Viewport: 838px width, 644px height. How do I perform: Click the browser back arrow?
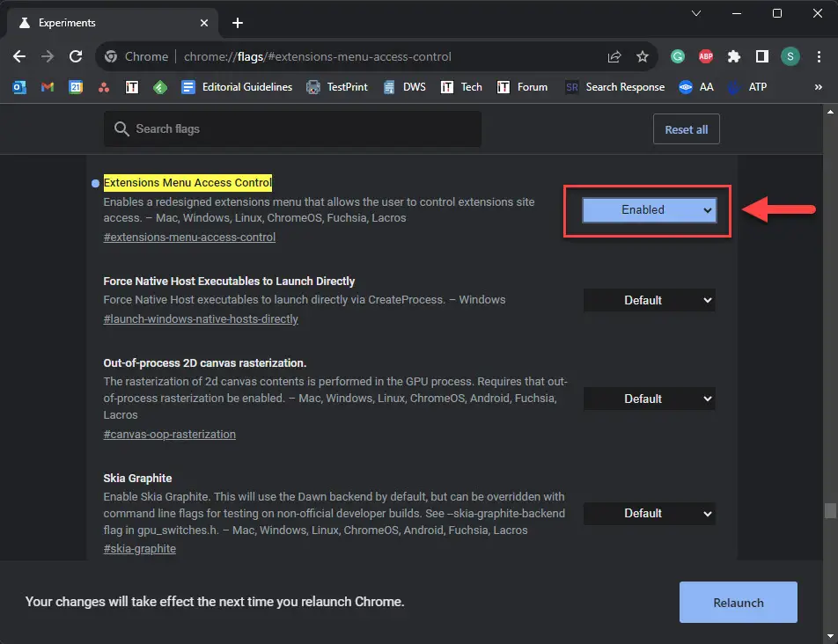pyautogui.click(x=19, y=56)
